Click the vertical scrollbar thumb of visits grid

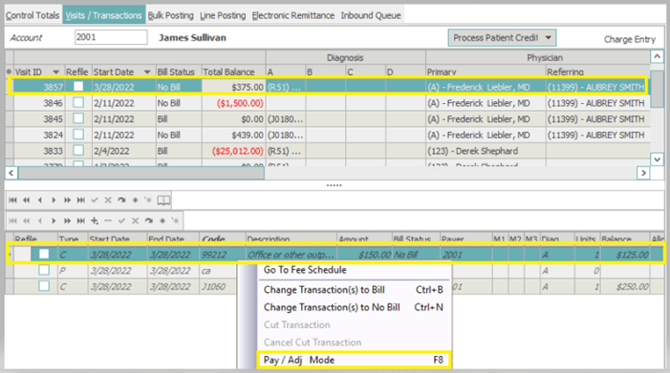coord(657,89)
